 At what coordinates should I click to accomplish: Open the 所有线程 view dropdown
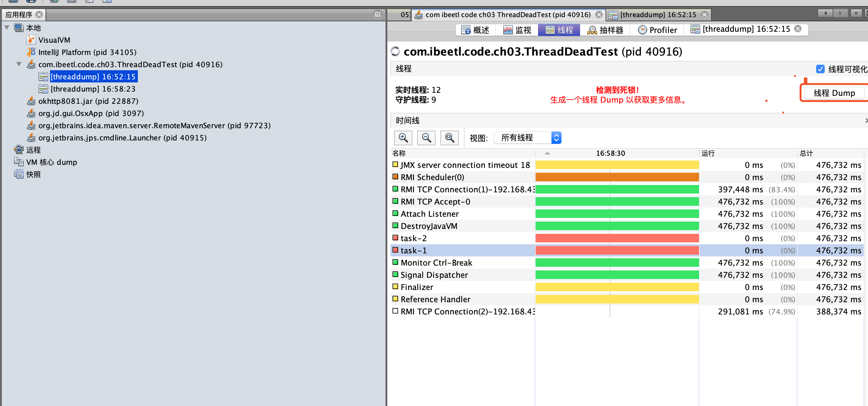[x=556, y=138]
